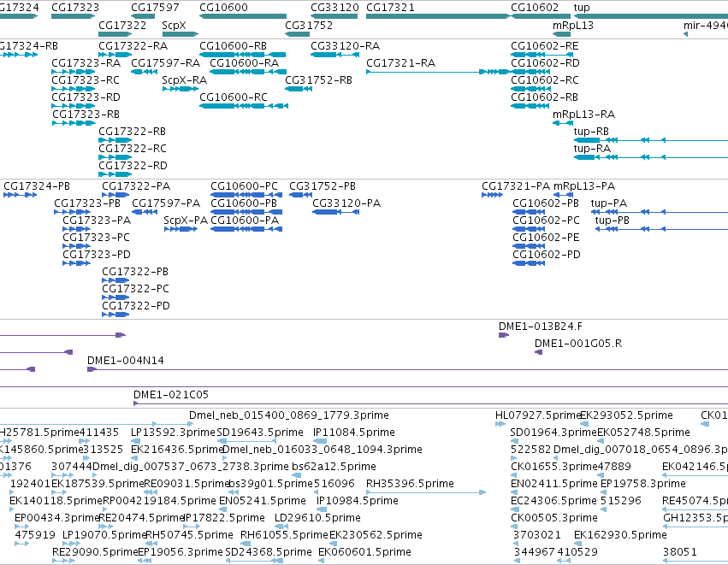Click the HL07927.5prime EST label
This screenshot has height=565, width=728.
coord(539,415)
